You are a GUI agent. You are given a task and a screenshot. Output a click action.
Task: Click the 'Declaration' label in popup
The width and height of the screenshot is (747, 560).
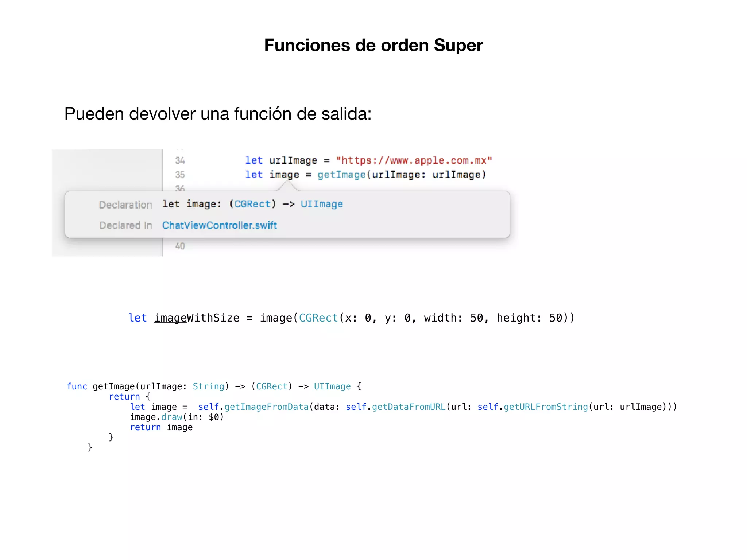[x=125, y=205]
